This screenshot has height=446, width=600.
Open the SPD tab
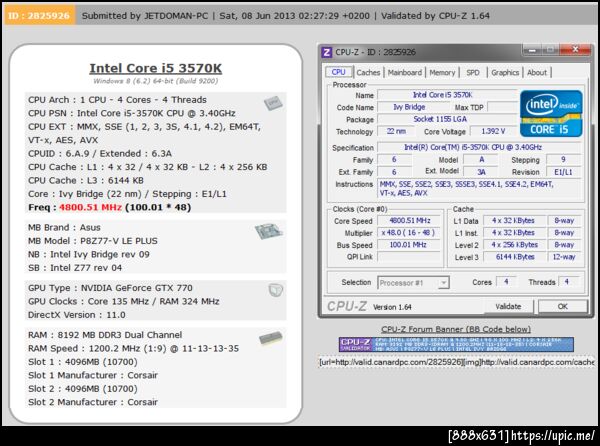tap(473, 72)
